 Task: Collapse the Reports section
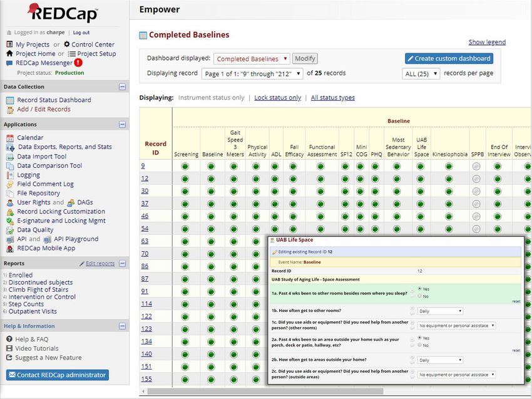[x=123, y=264]
